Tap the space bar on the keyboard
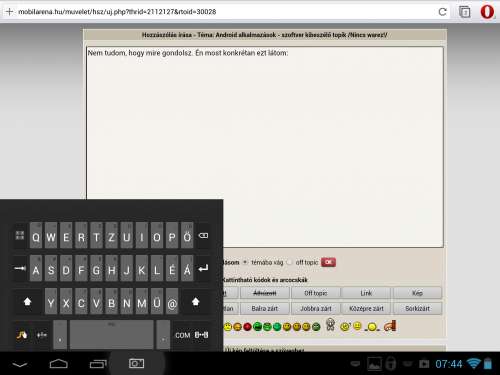The image size is (500, 375). click(112, 334)
